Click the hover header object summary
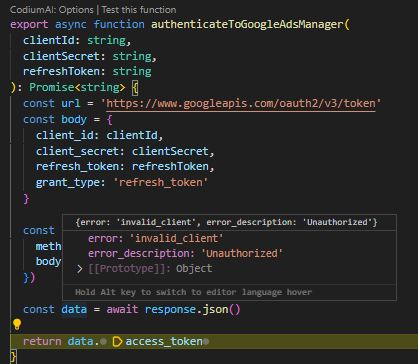 click(226, 222)
